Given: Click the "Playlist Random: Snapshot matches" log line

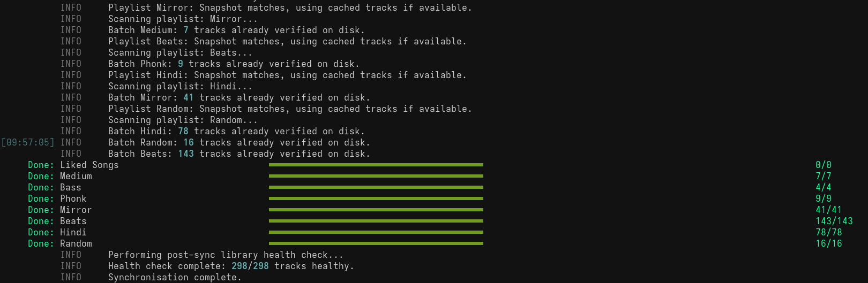Looking at the screenshot, I should coord(290,109).
